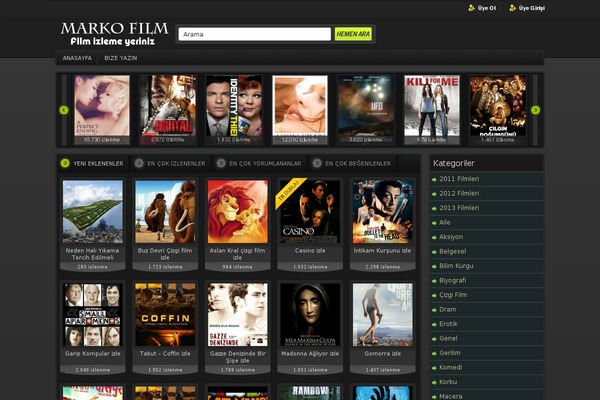Image resolution: width=600 pixels, height=400 pixels.
Task: Open the Marko Film logo homepage
Action: coord(114,34)
